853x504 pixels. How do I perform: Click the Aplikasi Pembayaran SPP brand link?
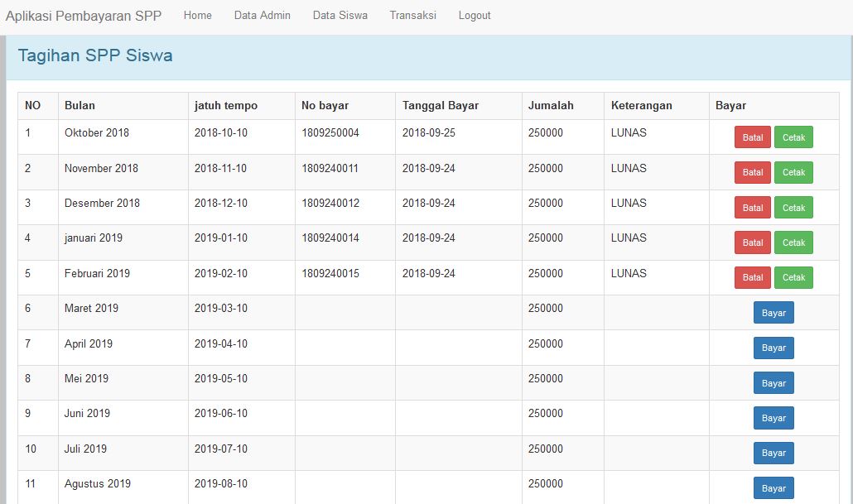pyautogui.click(x=83, y=14)
